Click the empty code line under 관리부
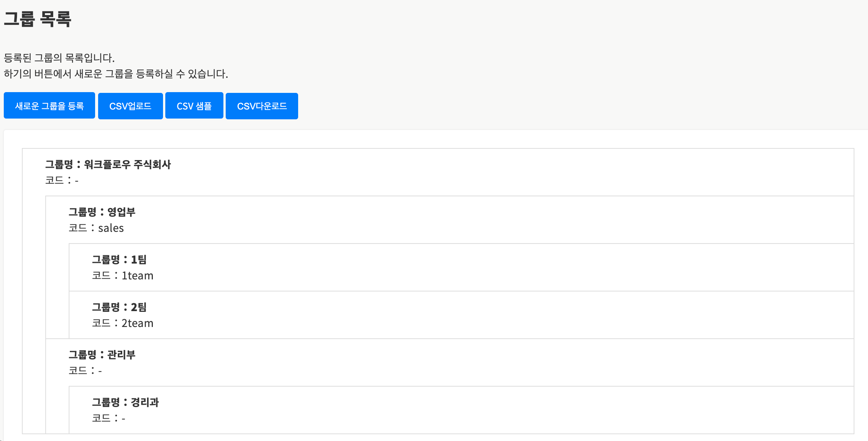 85,371
